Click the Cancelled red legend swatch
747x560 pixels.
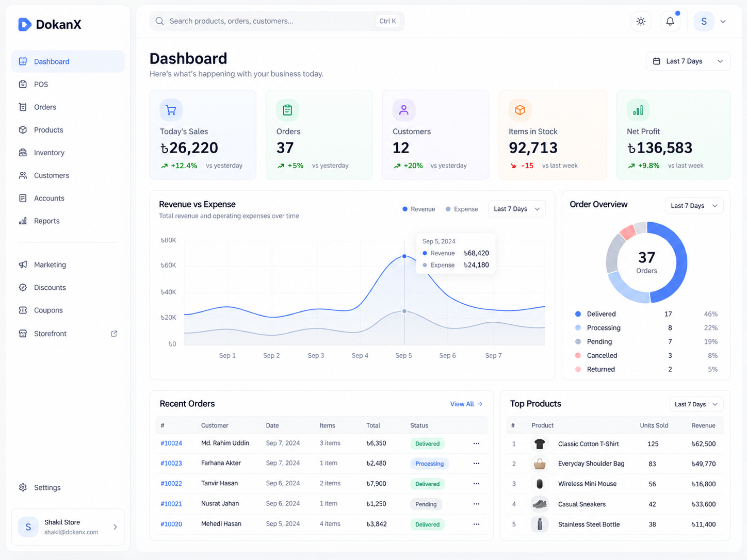tap(578, 355)
